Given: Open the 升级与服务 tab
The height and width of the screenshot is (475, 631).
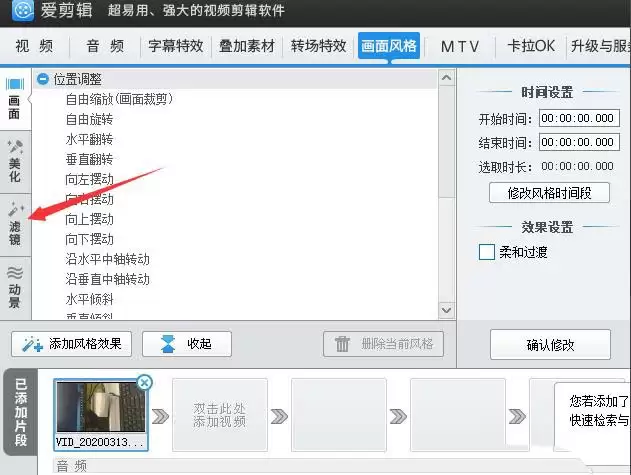Looking at the screenshot, I should pyautogui.click(x=600, y=46).
